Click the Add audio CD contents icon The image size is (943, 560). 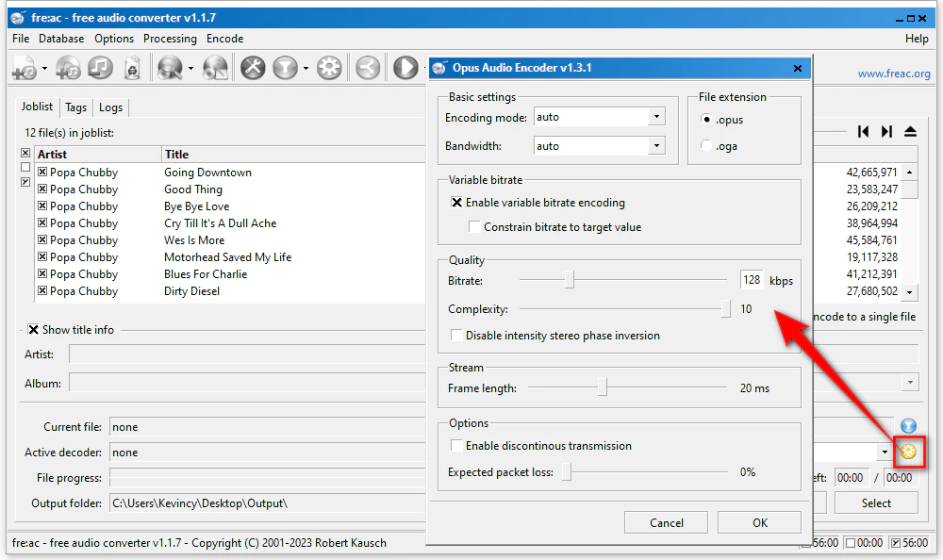click(68, 68)
